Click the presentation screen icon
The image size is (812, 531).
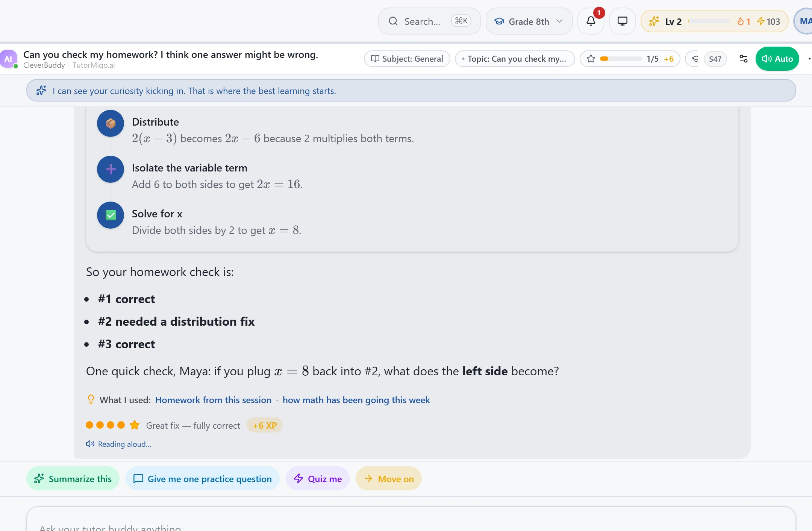[622, 21]
